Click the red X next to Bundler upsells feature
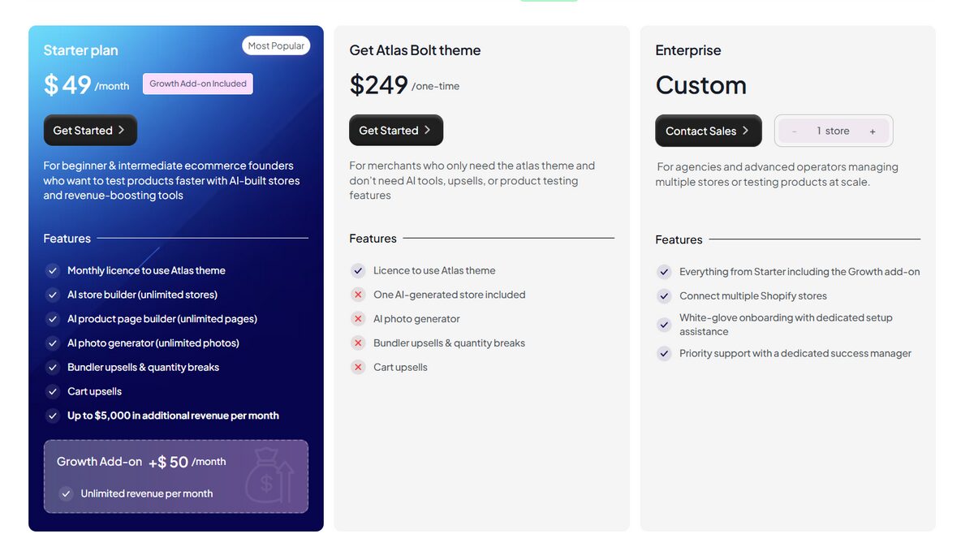Image resolution: width=974 pixels, height=560 pixels. point(358,343)
